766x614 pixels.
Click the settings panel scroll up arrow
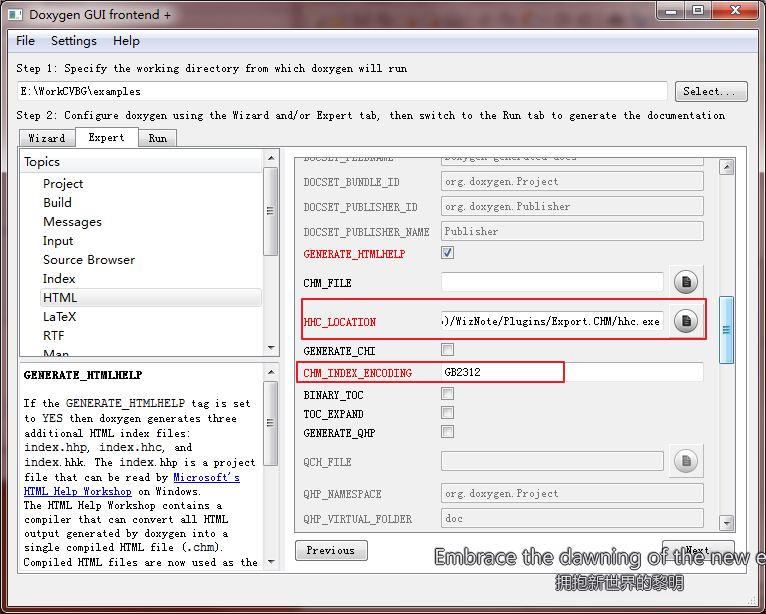coord(727,168)
